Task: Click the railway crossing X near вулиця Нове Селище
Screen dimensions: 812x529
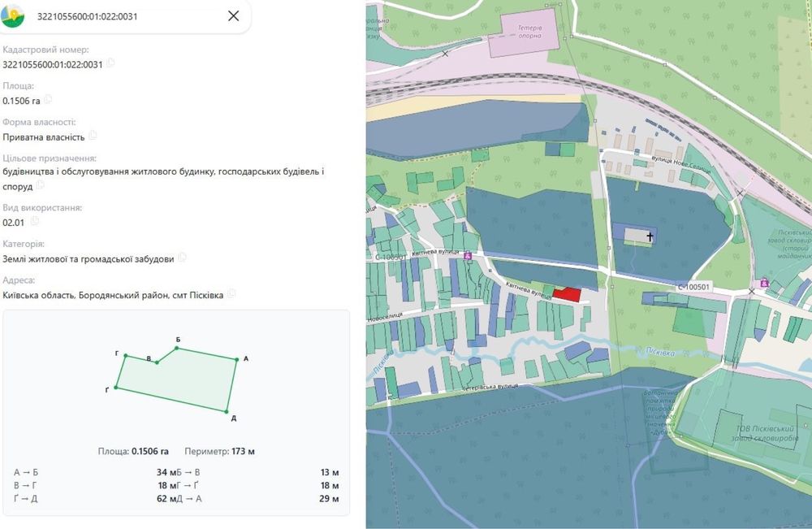Action: (740, 193)
